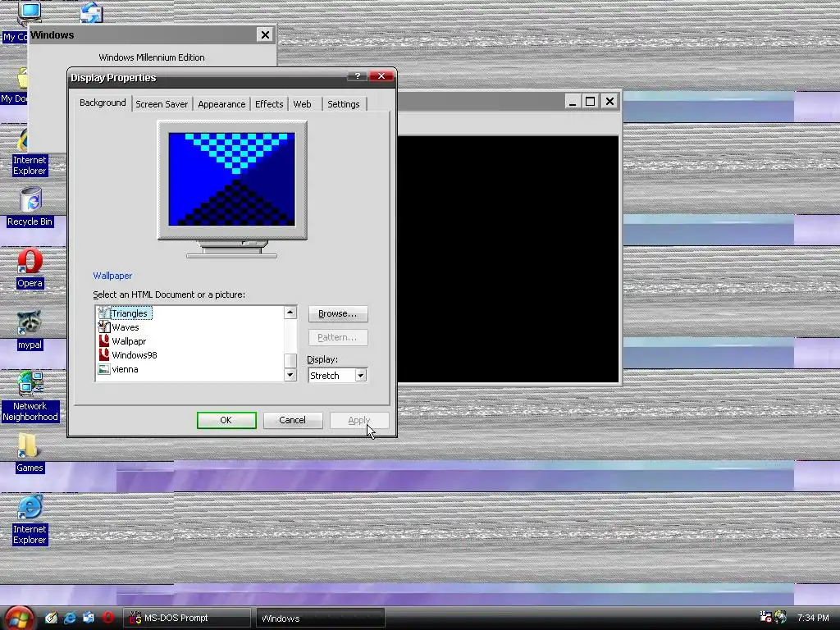Close the Windows about dialog
This screenshot has width=840, height=630.
[x=265, y=34]
